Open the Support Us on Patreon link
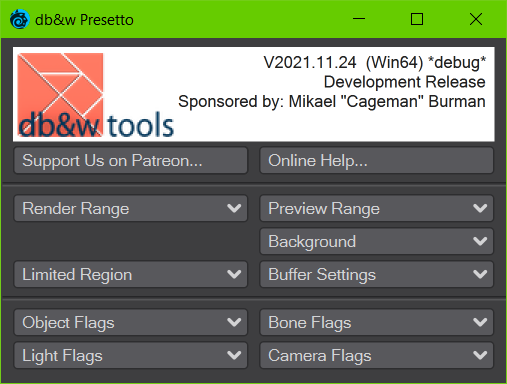Image resolution: width=507 pixels, height=384 pixels. coord(131,161)
